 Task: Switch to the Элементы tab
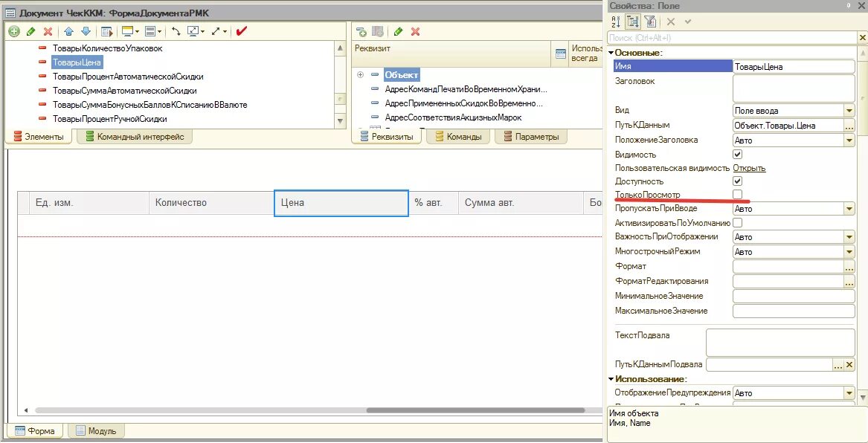coord(39,137)
